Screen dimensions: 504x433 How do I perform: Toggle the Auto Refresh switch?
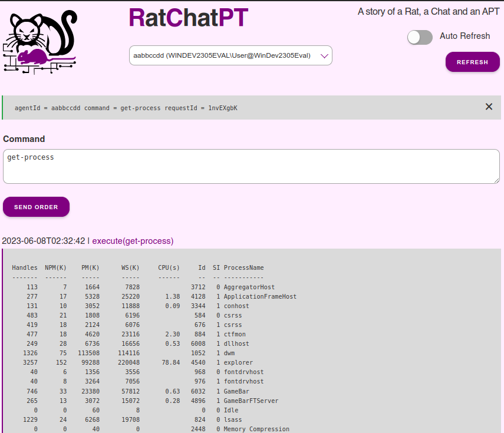coord(420,37)
